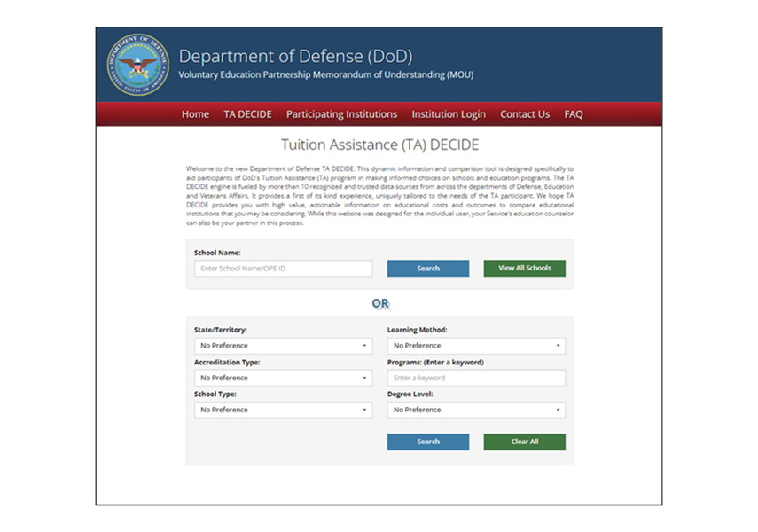Click the Tuition Assistance (TA) DECIDE heading
Image resolution: width=758 pixels, height=532 pixels.
[380, 145]
